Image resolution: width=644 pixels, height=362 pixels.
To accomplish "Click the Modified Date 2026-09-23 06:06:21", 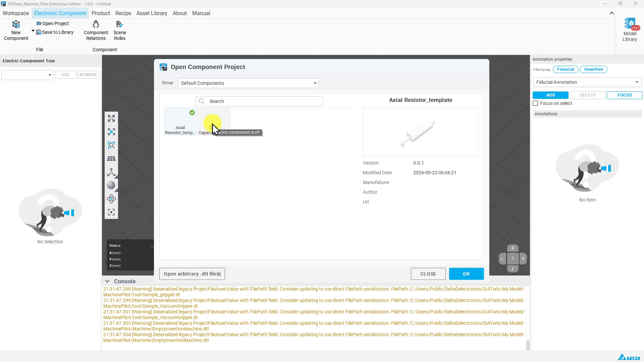I will (435, 173).
